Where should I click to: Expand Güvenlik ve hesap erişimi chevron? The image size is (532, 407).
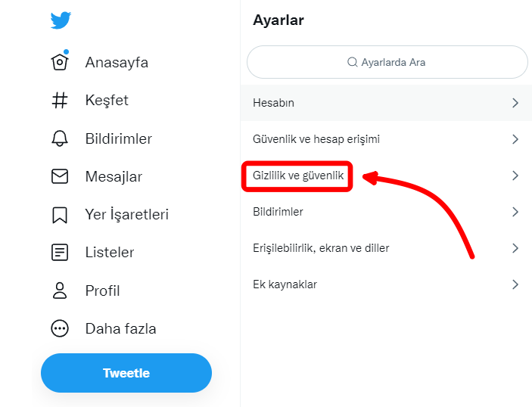point(515,139)
